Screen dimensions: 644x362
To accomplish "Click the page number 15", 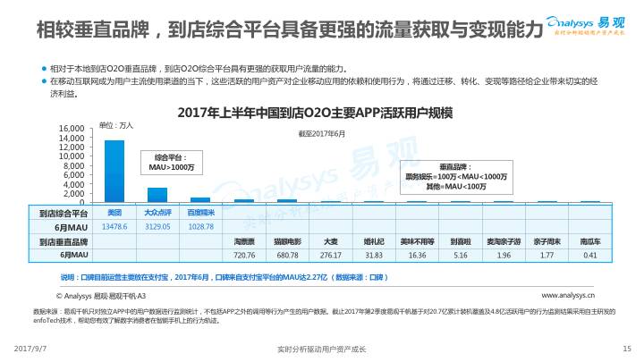I will click(627, 349).
